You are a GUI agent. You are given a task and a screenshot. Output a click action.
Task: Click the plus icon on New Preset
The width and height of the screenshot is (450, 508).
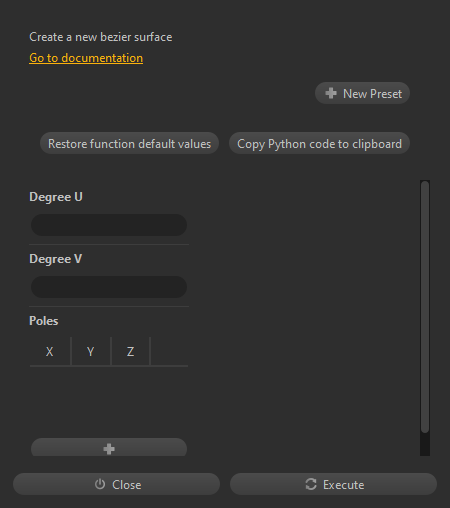click(x=331, y=93)
